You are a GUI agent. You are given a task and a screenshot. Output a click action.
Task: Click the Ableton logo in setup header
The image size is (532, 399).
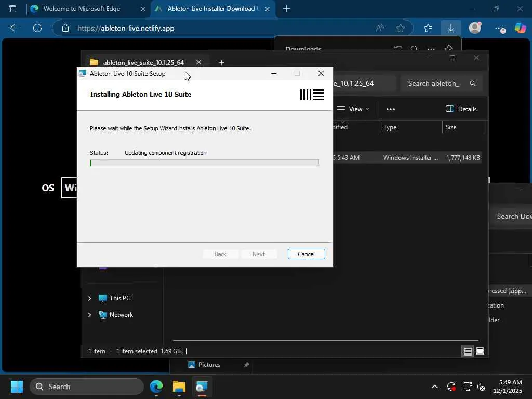pyautogui.click(x=312, y=95)
